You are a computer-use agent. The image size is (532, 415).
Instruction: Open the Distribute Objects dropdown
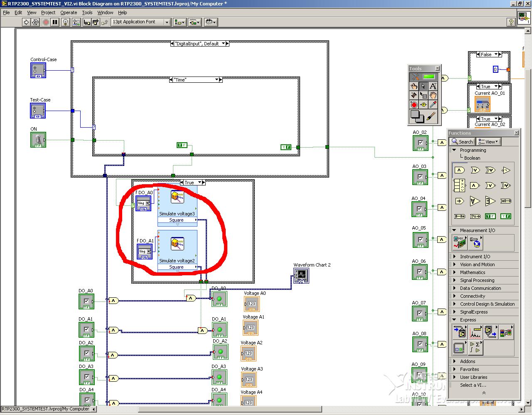[195, 22]
